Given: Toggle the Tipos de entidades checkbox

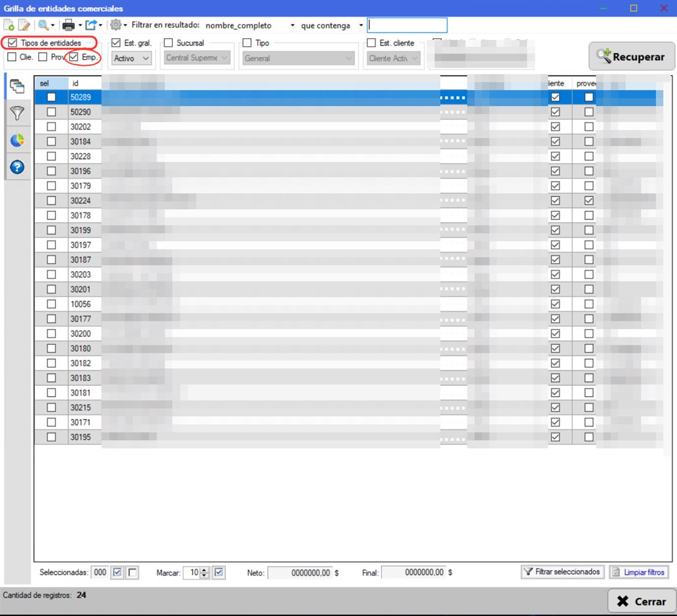Looking at the screenshot, I should point(12,42).
